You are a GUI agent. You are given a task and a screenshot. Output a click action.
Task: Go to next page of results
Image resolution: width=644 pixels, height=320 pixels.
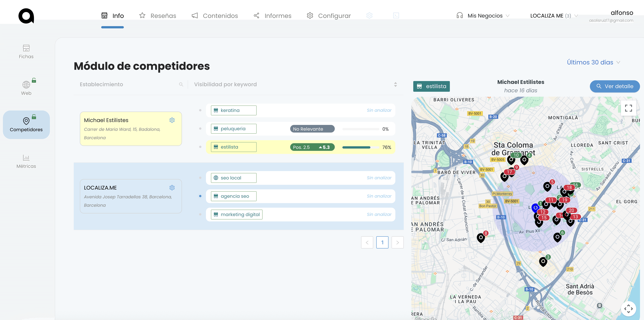tap(397, 242)
